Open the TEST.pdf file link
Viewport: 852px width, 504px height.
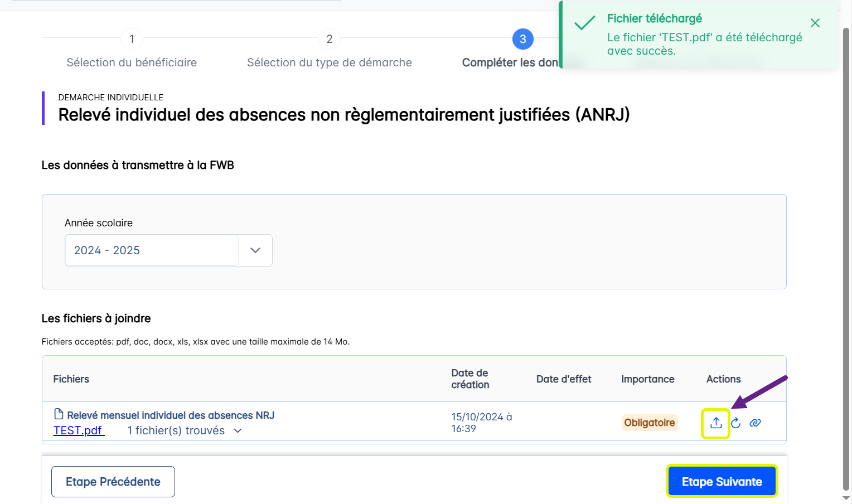pos(79,430)
